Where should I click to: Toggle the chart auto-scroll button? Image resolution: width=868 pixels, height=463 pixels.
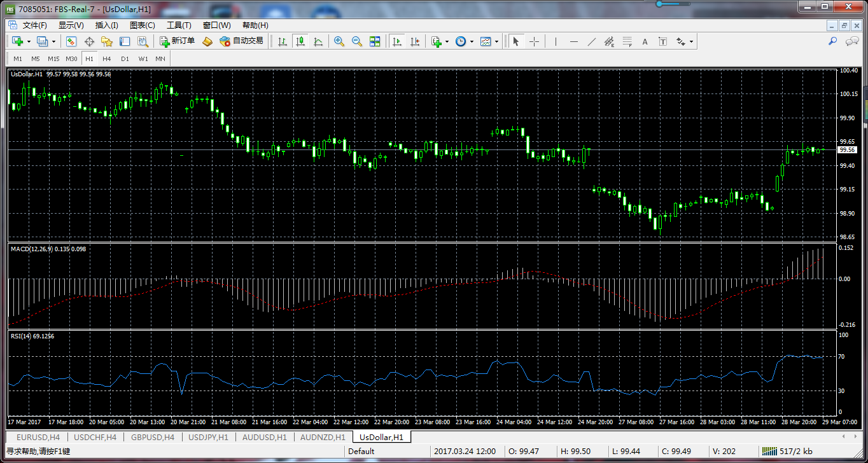point(397,41)
